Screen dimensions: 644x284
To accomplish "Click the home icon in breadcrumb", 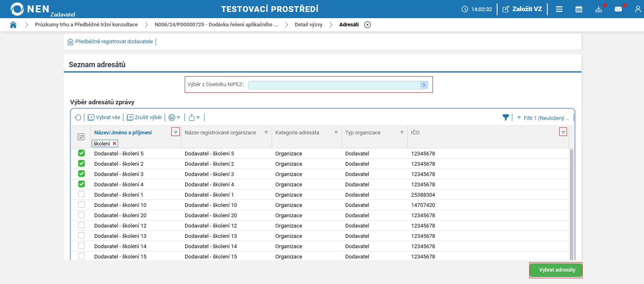I will (x=13, y=25).
